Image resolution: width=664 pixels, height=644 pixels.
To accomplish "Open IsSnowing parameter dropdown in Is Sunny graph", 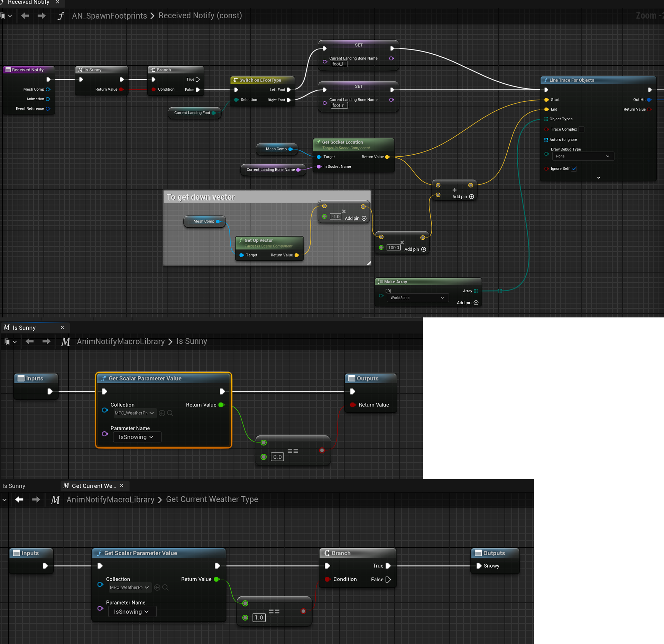I will click(x=137, y=437).
